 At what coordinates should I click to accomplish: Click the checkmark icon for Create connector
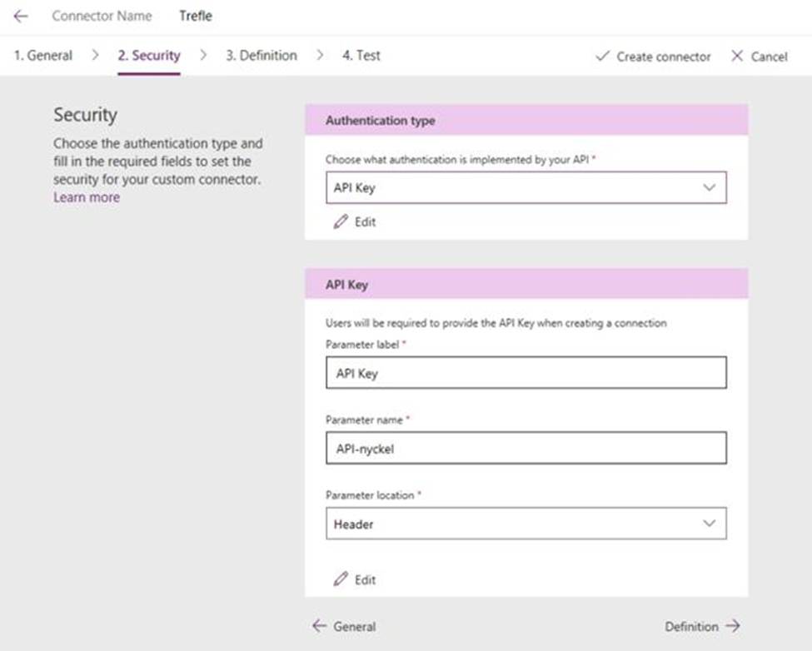[x=603, y=57]
